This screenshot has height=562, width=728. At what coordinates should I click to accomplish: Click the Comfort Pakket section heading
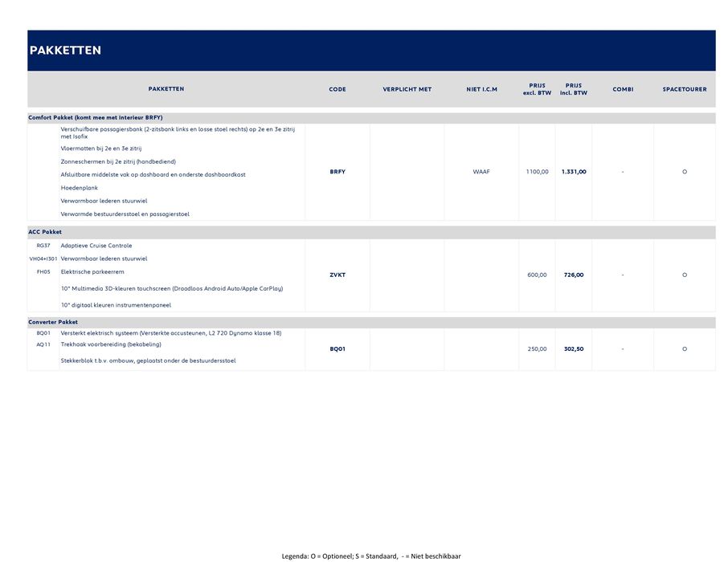(96, 117)
